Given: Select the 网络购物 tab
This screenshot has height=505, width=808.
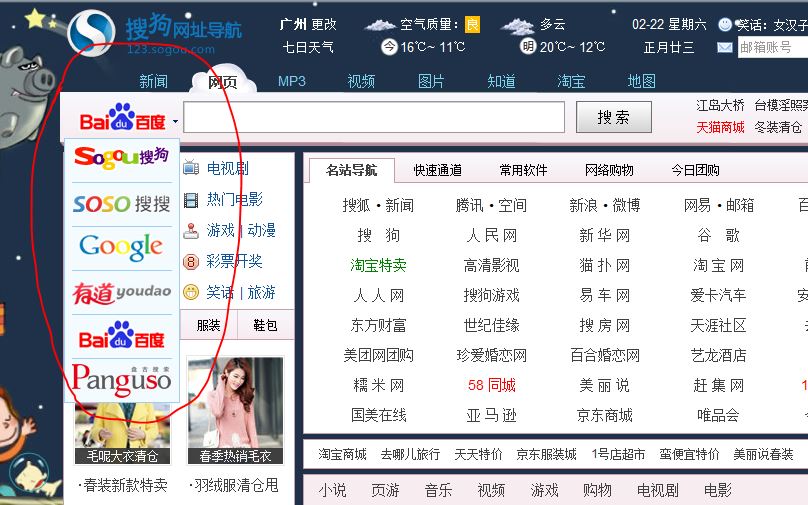Looking at the screenshot, I should point(609,170).
